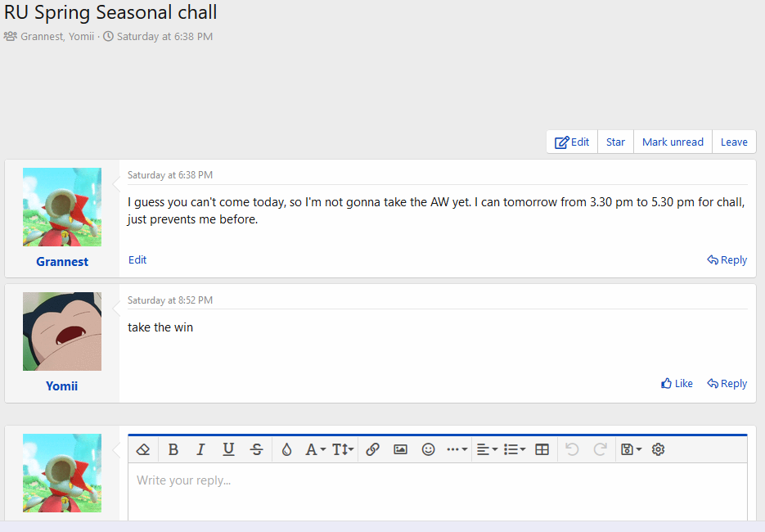765x532 pixels.
Task: Toggle Underline formatting in the editor
Action: [x=228, y=449]
